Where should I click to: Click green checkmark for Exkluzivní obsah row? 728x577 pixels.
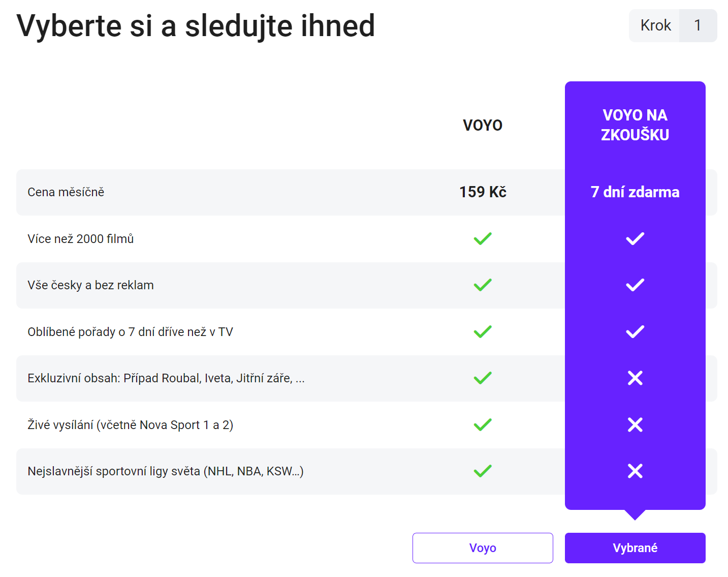pos(482,378)
